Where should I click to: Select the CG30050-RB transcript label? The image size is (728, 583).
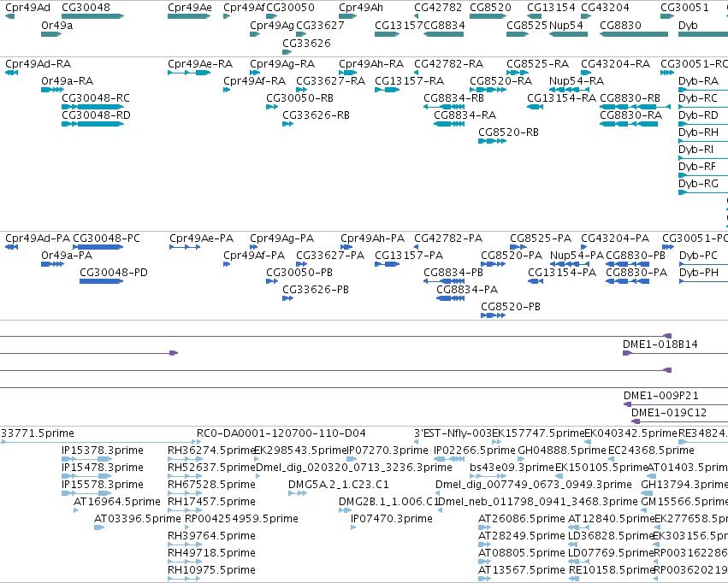point(299,97)
